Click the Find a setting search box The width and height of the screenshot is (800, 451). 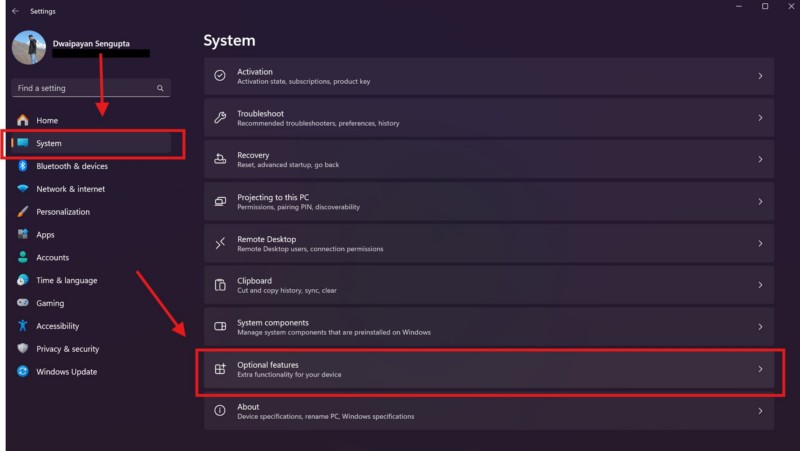(85, 88)
